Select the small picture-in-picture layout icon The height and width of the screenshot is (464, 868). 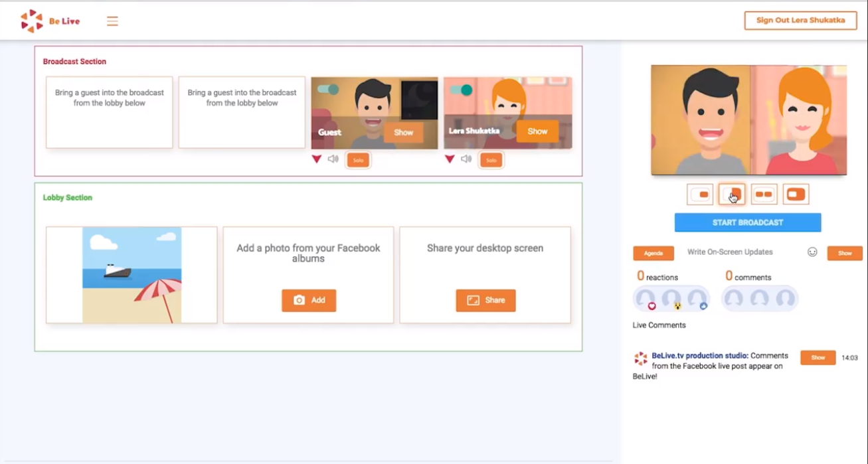tap(700, 194)
